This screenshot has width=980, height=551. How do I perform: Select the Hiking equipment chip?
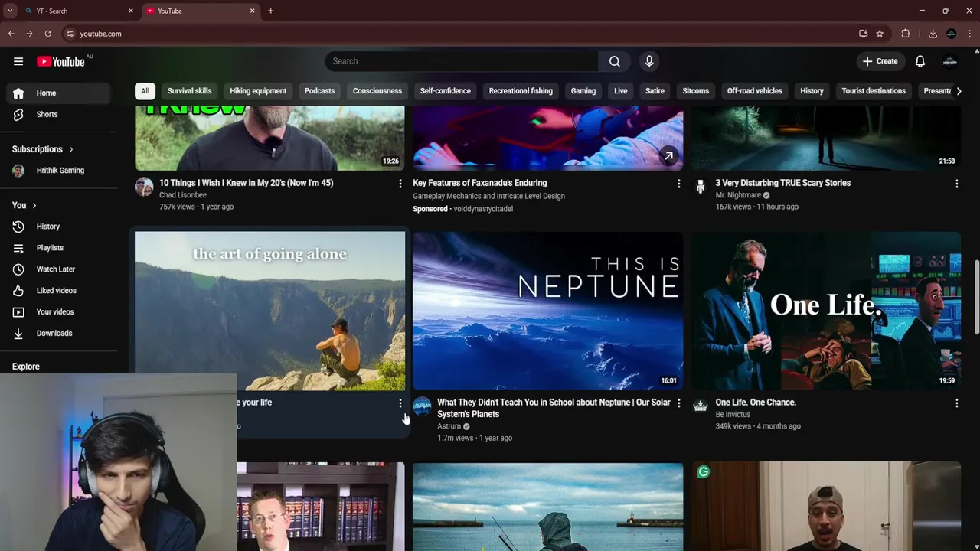258,91
